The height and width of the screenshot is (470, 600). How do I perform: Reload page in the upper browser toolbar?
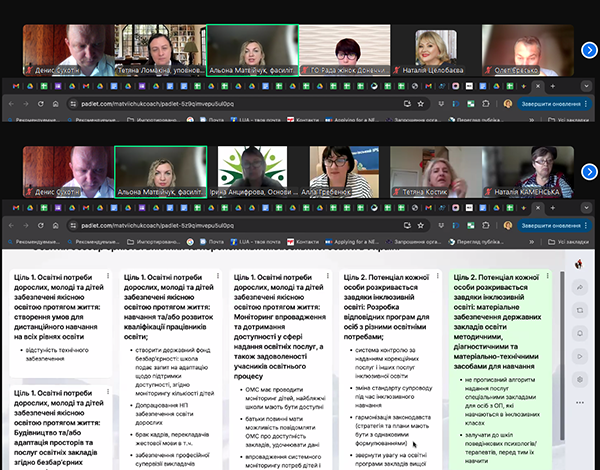pos(41,104)
